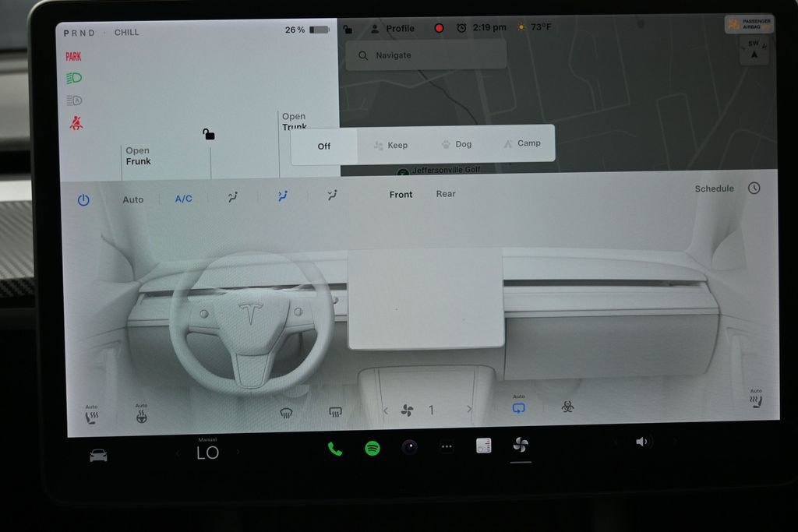
Task: Decrease fan speed with left arrow
Action: click(386, 410)
